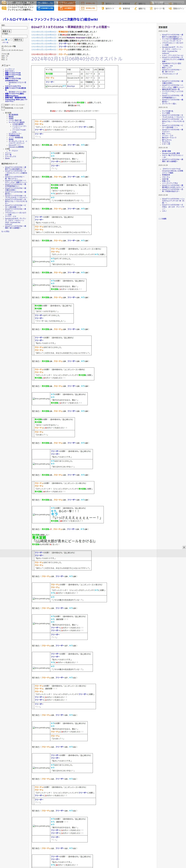Viewport: 186px width, 868px height.
Task: Click もっと見る under recently created pages
Action: pyautogui.click(x=5, y=231)
